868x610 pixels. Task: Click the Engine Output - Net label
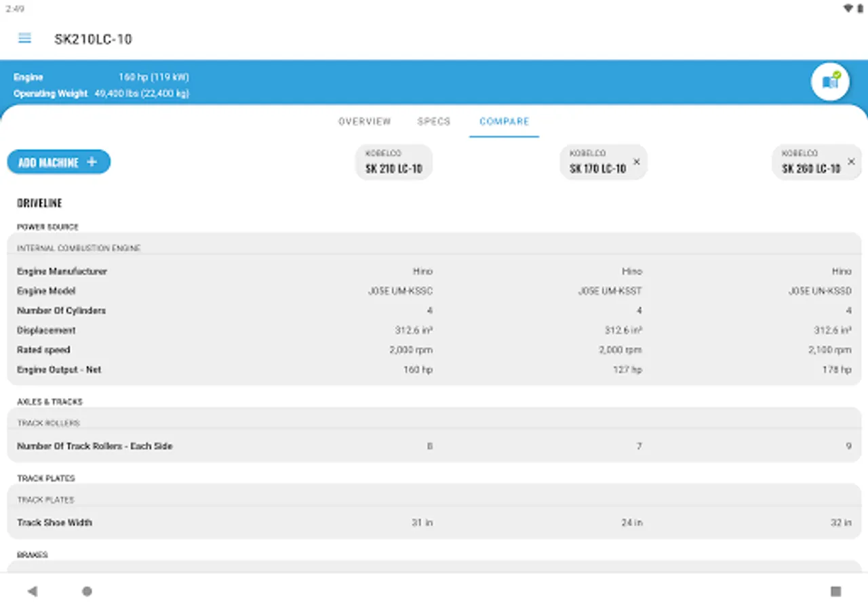click(x=59, y=369)
